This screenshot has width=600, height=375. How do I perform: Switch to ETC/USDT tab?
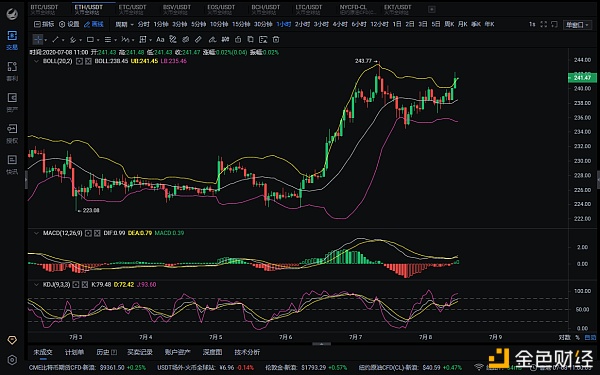tap(132, 10)
